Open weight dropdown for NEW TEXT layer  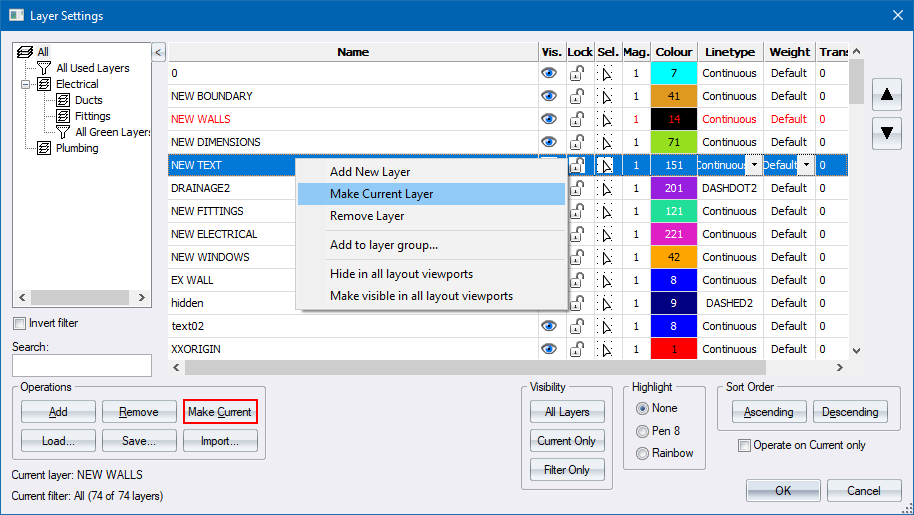[805, 165]
